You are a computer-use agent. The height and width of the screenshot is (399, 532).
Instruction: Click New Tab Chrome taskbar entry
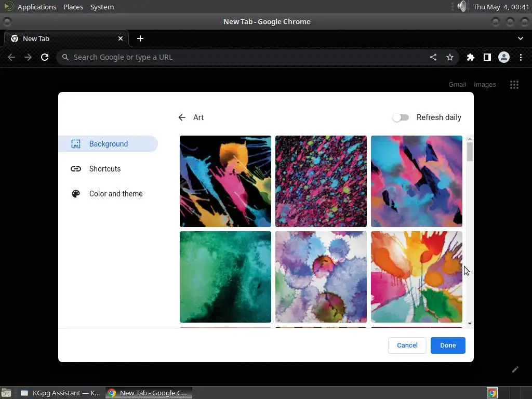tap(149, 393)
